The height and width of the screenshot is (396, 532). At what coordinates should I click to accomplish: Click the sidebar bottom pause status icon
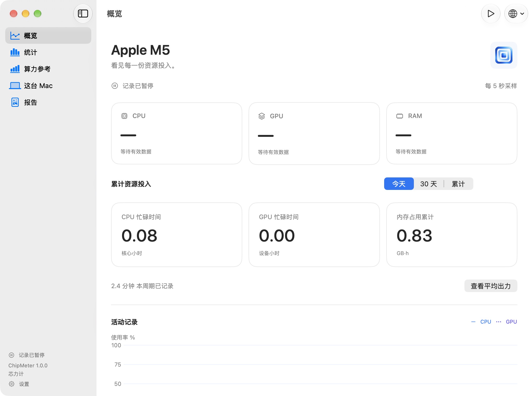pos(11,355)
